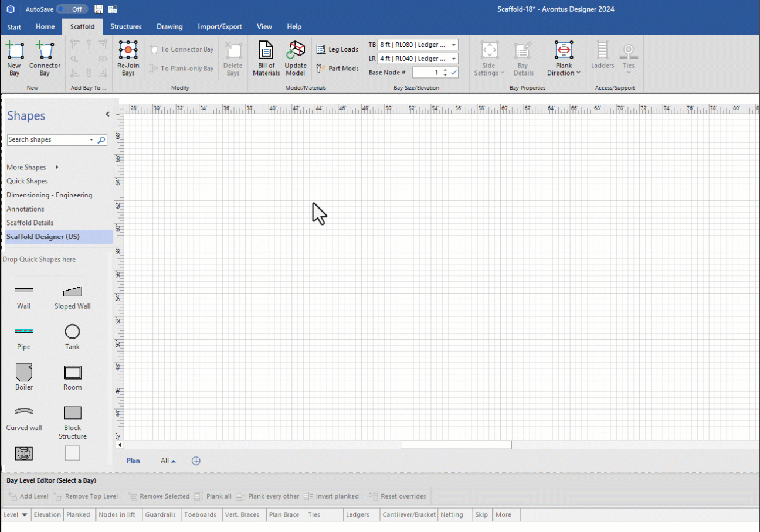Toggle the AutoSave switch
Screen dimensions: 760x532
point(72,9)
